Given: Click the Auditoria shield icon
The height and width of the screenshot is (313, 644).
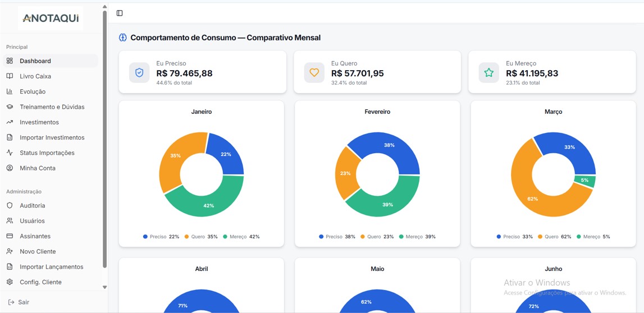Looking at the screenshot, I should [10, 205].
